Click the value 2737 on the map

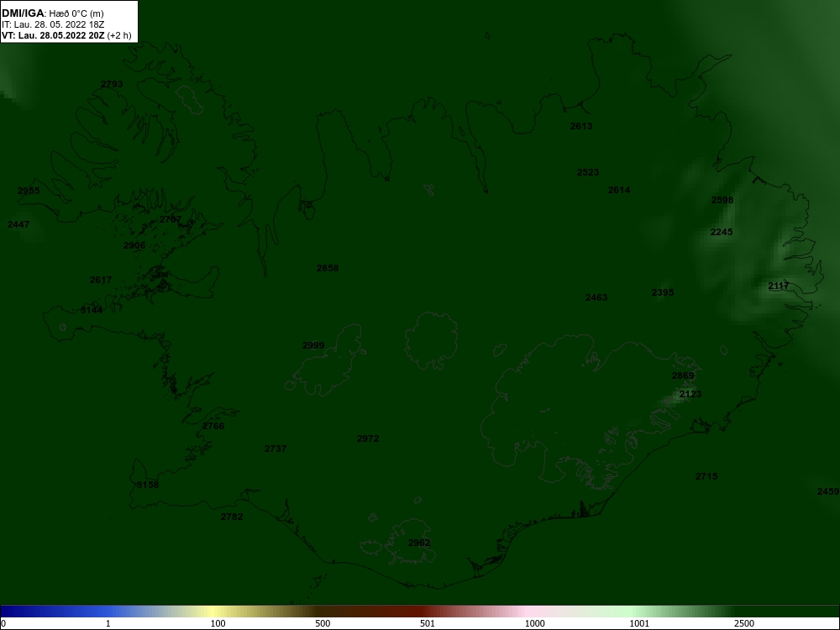pyautogui.click(x=276, y=449)
